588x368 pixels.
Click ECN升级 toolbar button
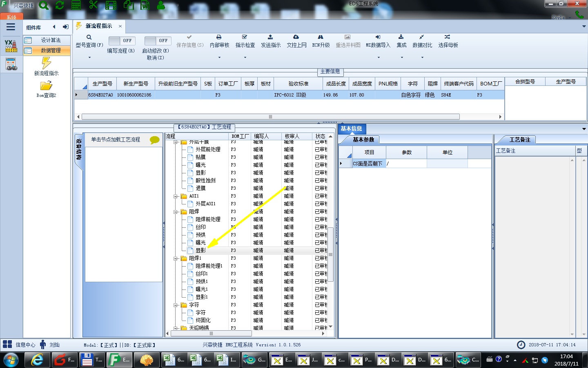coord(321,41)
